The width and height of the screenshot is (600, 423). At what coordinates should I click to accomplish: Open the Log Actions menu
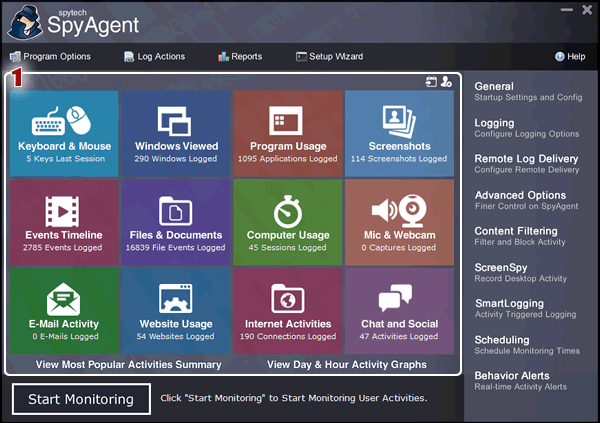[x=154, y=57]
